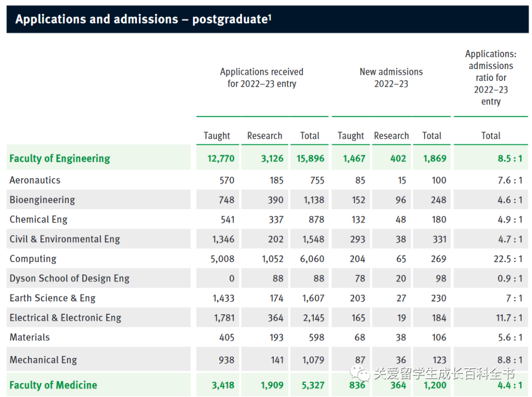532x397 pixels.
Task: Click Computing ratio 22.5 : 1
Action: tap(508, 259)
